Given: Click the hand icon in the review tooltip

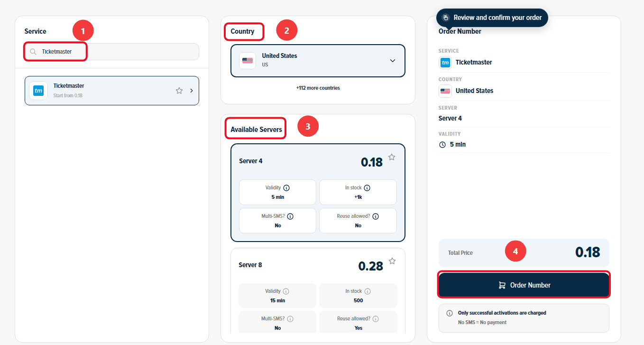Looking at the screenshot, I should pos(446,18).
